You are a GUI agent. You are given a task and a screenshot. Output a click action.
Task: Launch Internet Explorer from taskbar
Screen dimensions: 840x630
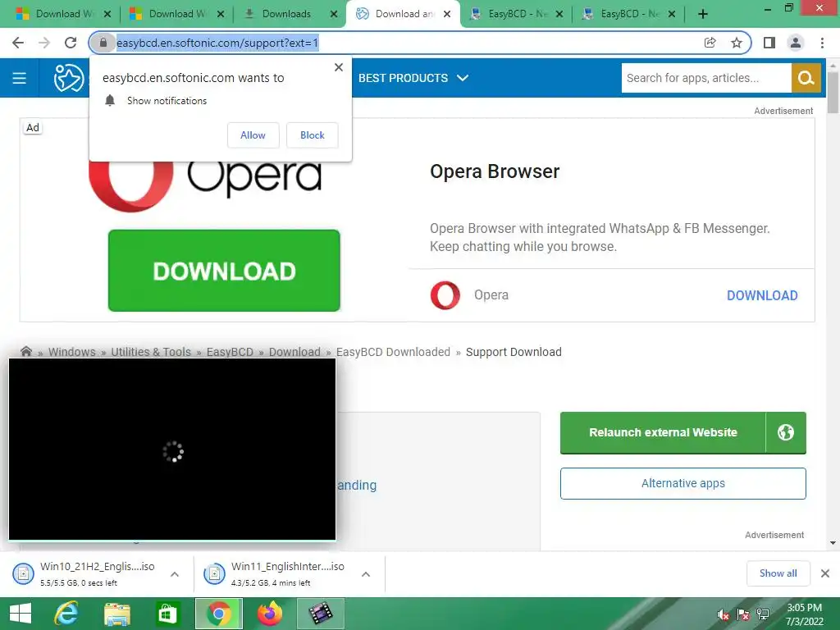[x=66, y=614]
